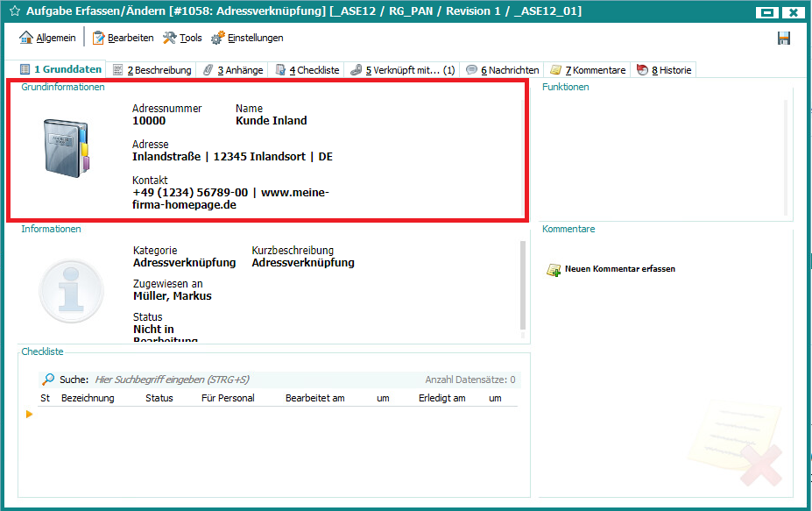The height and width of the screenshot is (511, 812).
Task: Open the Allgemein menu
Action: coord(48,39)
